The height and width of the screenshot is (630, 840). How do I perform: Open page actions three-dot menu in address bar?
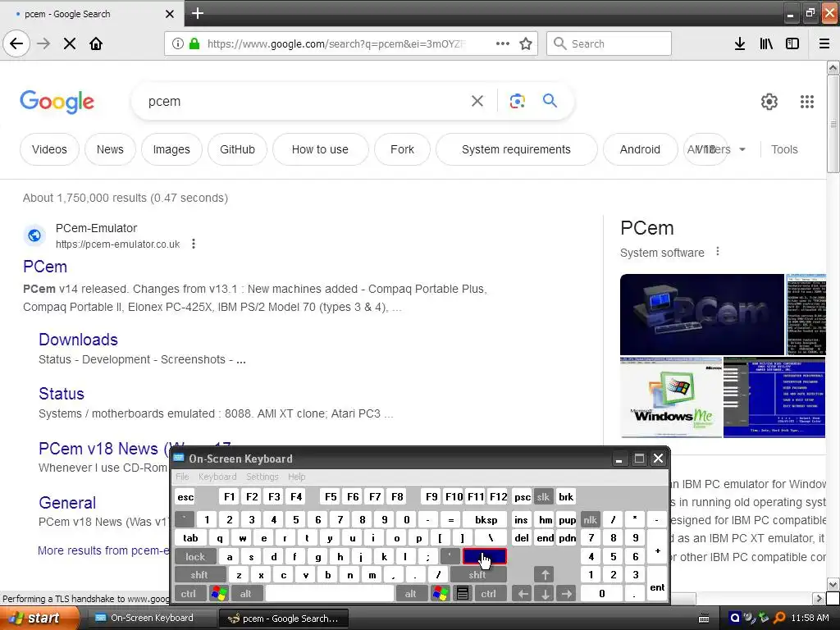503,44
